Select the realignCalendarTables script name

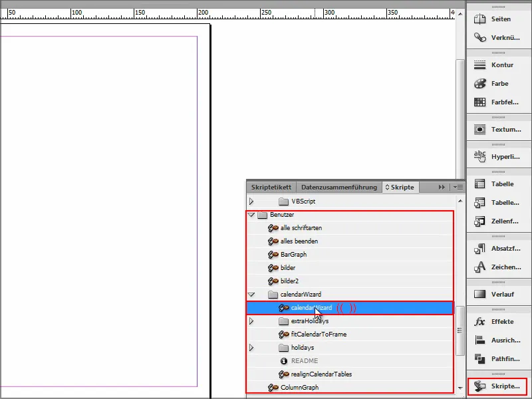point(321,374)
